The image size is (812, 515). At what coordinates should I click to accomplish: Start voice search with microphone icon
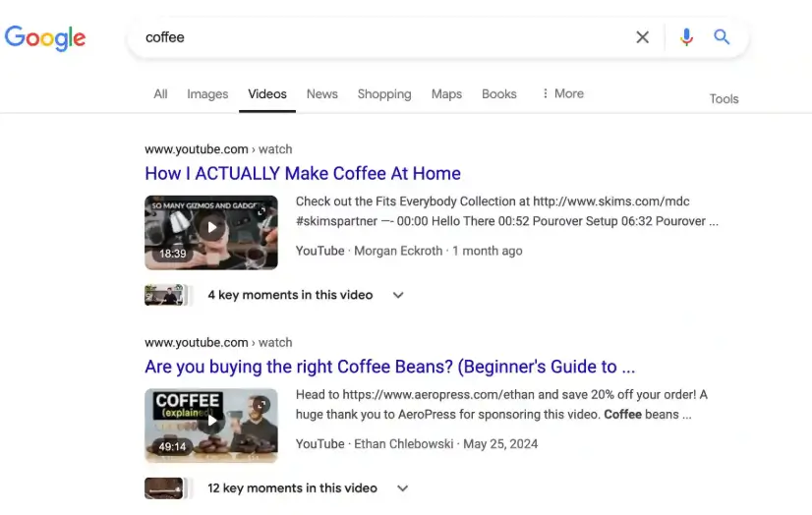pos(686,37)
